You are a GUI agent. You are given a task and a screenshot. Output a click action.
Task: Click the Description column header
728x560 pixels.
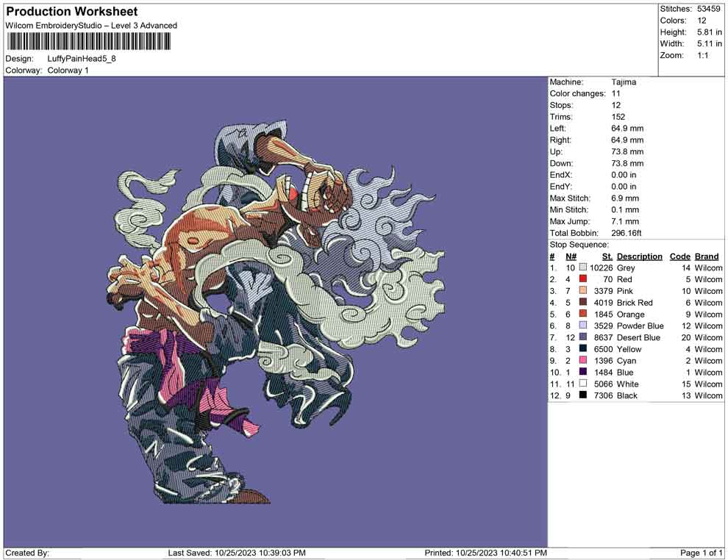point(639,256)
